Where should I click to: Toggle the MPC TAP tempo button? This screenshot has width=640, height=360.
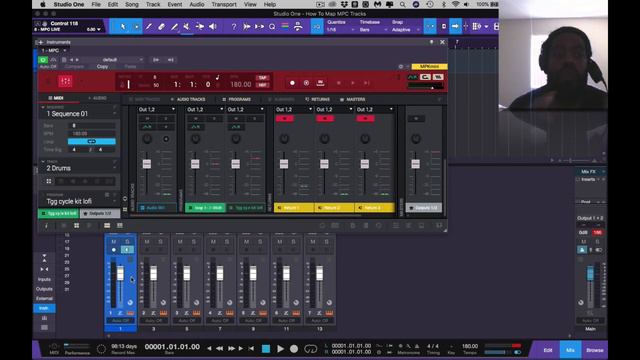click(262, 78)
